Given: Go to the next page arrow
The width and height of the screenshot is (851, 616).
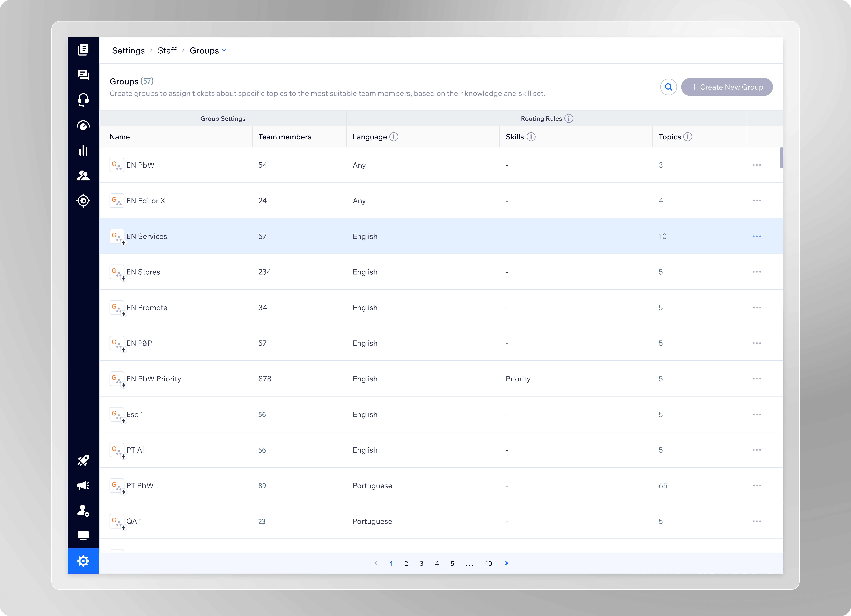Looking at the screenshot, I should (x=507, y=563).
